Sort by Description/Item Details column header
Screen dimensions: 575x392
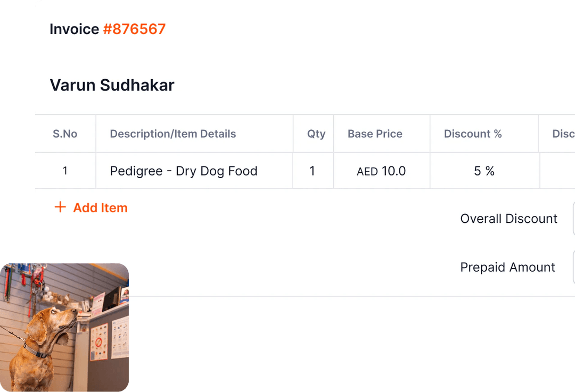point(172,134)
